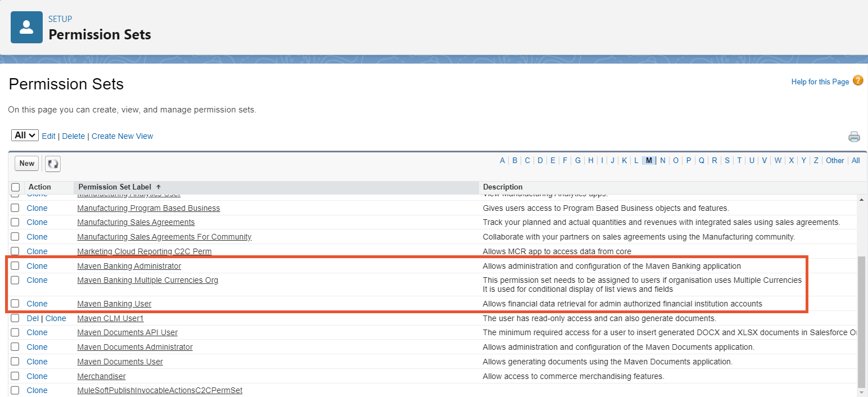
Task: Click the help question mark icon
Action: [858, 80]
